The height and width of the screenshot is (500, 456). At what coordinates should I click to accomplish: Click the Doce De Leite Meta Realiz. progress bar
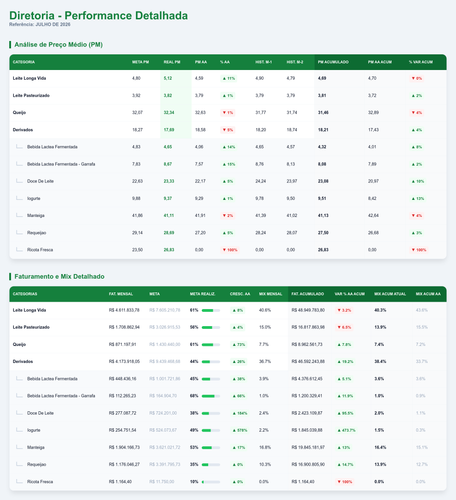(x=211, y=413)
